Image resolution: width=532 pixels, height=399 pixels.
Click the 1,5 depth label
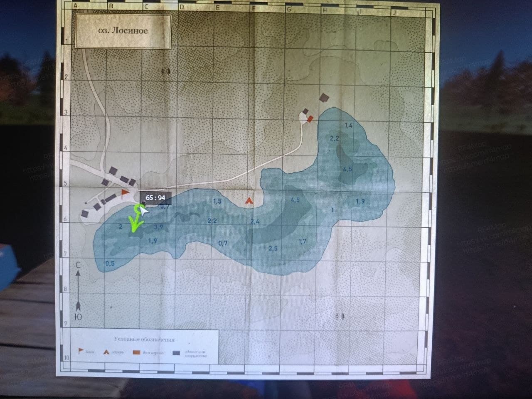pyautogui.click(x=217, y=201)
